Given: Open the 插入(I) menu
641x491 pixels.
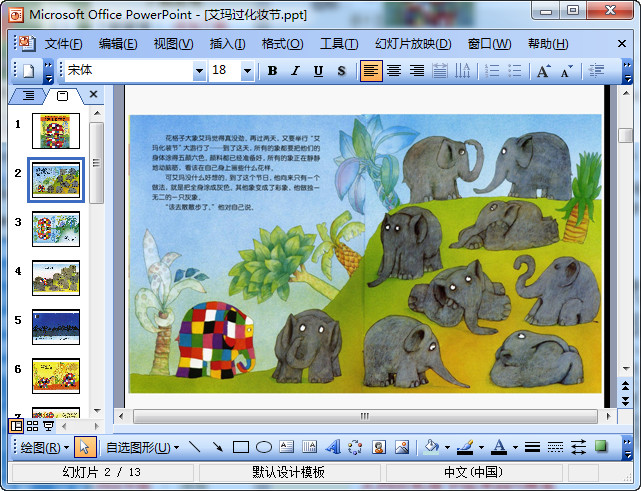Looking at the screenshot, I should (227, 44).
